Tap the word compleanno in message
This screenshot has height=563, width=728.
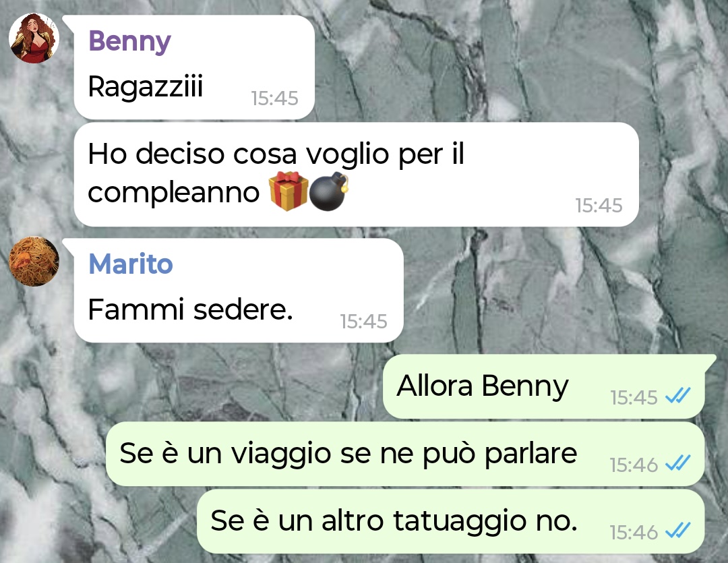[x=174, y=193]
